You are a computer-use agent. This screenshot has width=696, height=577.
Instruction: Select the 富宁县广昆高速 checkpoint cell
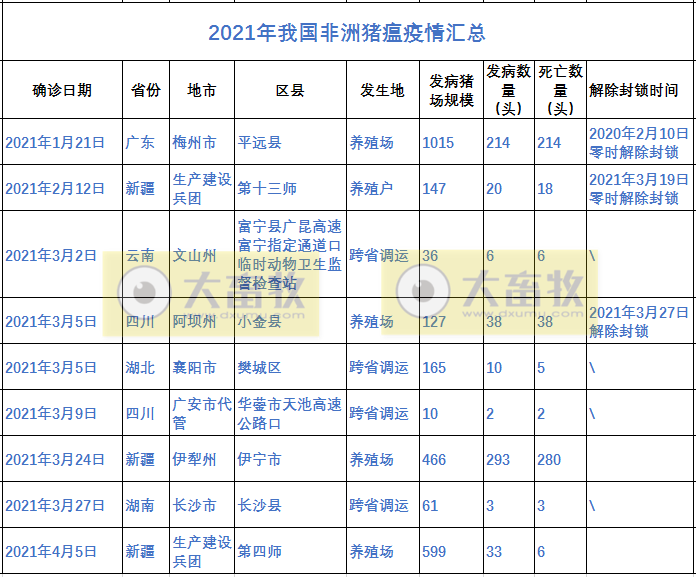pos(289,255)
